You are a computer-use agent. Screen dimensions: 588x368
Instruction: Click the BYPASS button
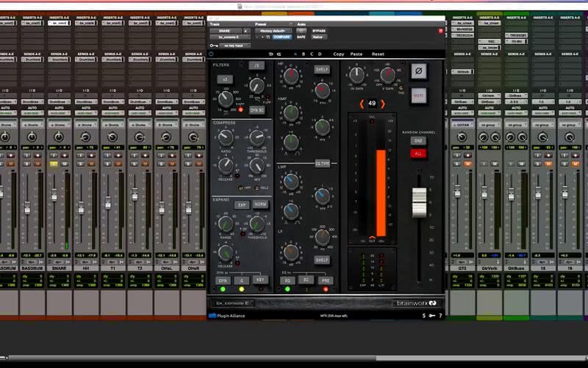click(x=319, y=31)
